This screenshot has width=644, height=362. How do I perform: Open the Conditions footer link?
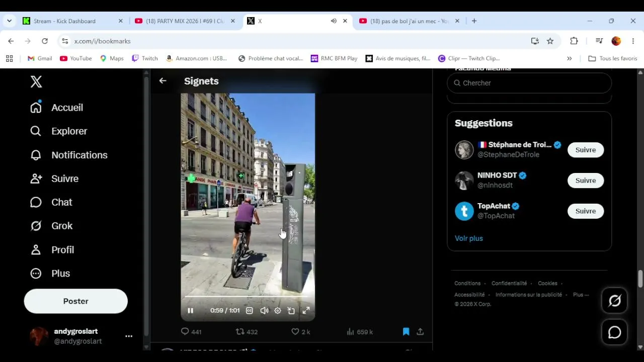(x=467, y=284)
